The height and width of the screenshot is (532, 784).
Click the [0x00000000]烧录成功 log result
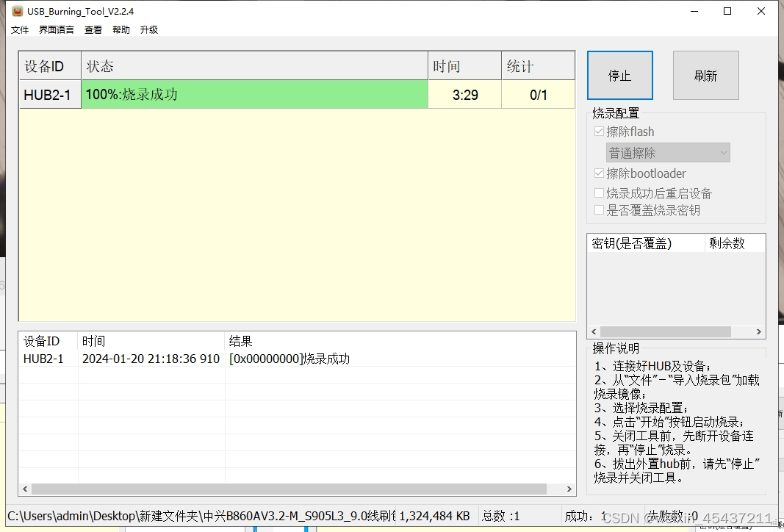(x=289, y=359)
